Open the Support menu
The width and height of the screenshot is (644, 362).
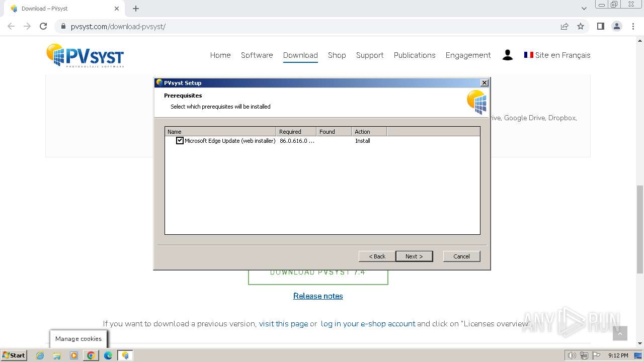click(x=370, y=55)
